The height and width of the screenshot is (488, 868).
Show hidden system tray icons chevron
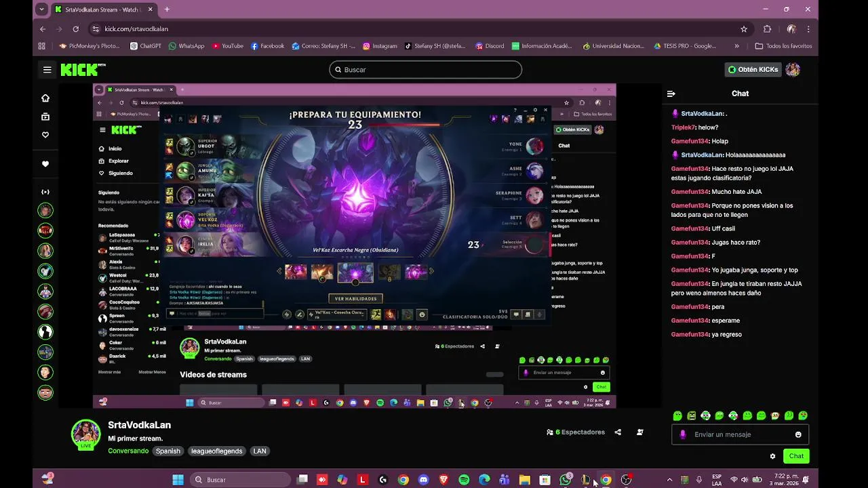click(669, 480)
